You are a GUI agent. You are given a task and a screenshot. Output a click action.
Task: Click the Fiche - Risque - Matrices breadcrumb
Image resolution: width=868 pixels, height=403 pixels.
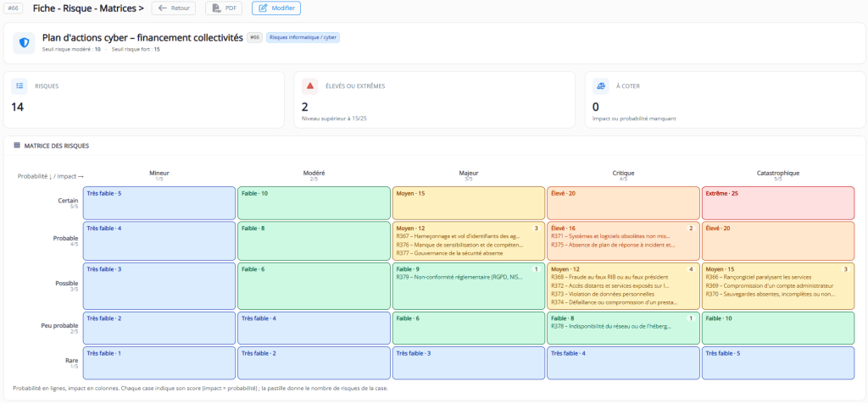[88, 8]
